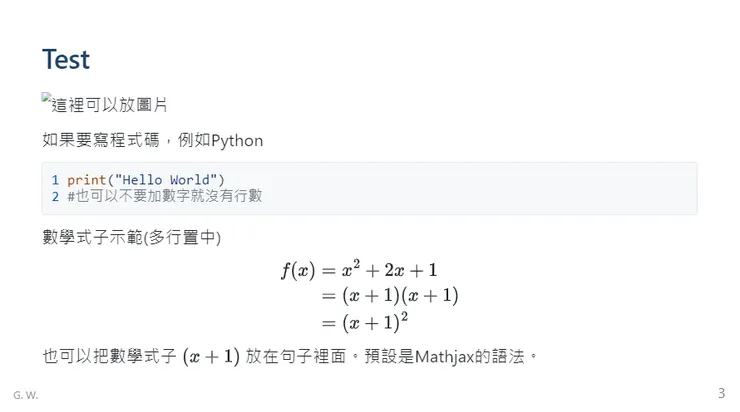Click the word Python in the paragraph
The image size is (740, 412).
tap(237, 140)
